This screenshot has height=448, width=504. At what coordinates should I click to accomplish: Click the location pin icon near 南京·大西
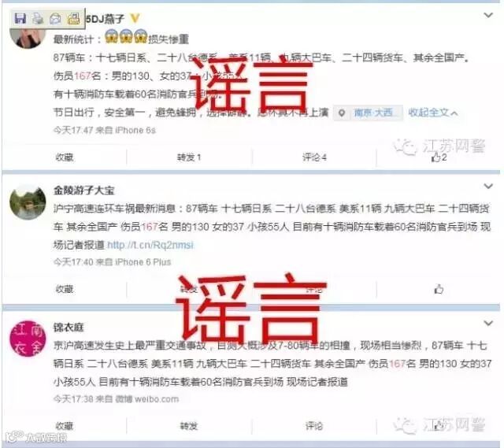click(x=342, y=113)
